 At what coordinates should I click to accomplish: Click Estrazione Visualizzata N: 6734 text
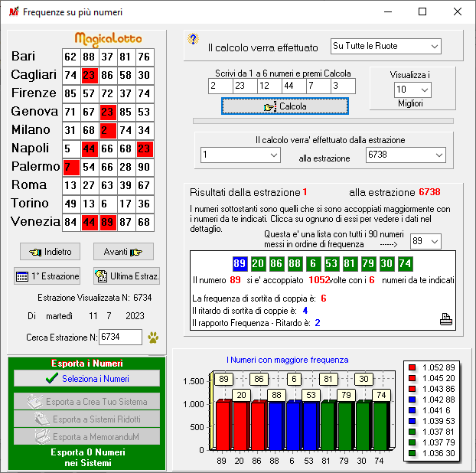coord(95,298)
